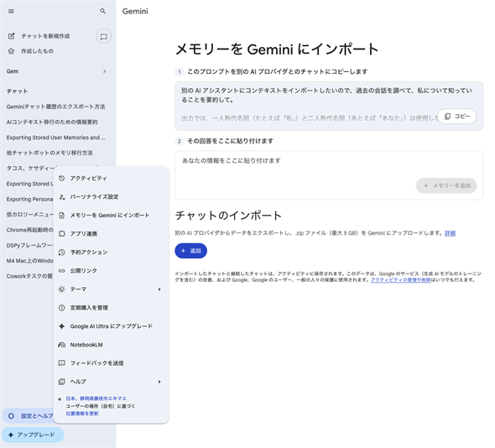The image size is (495, 448).
Task: Open chat starting with M4 Mac上のWindo
Action: (x=29, y=261)
